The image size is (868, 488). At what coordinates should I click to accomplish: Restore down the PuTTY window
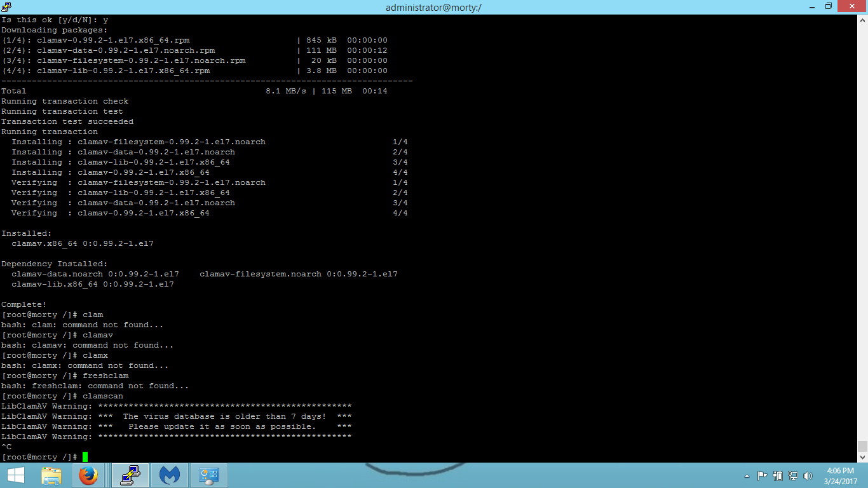pos(829,6)
